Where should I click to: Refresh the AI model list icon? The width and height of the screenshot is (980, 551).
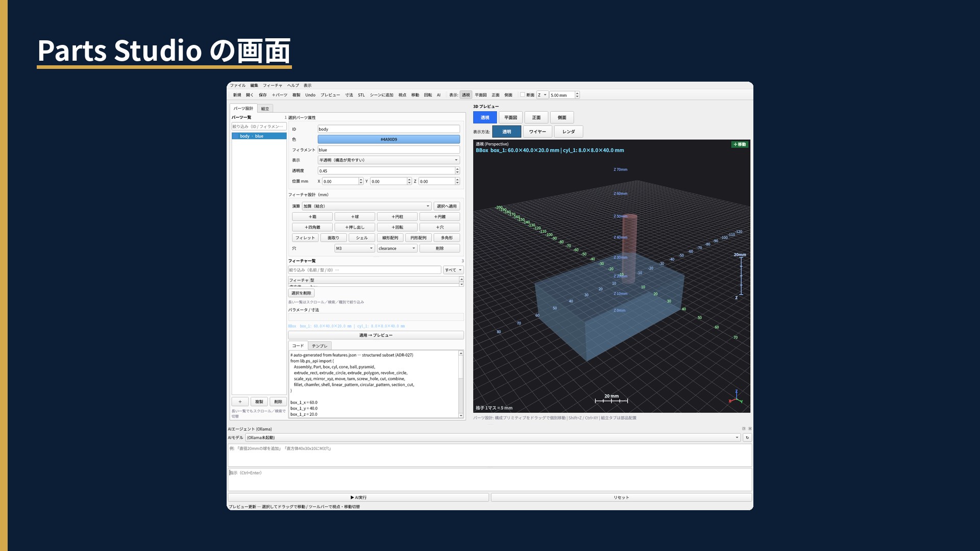point(747,438)
